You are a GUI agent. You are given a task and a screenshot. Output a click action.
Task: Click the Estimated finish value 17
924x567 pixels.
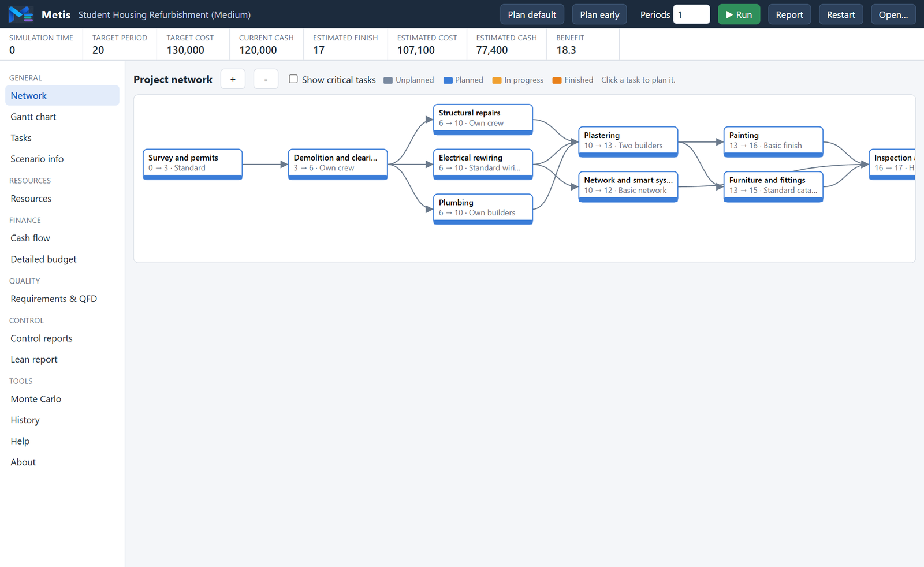(x=319, y=50)
